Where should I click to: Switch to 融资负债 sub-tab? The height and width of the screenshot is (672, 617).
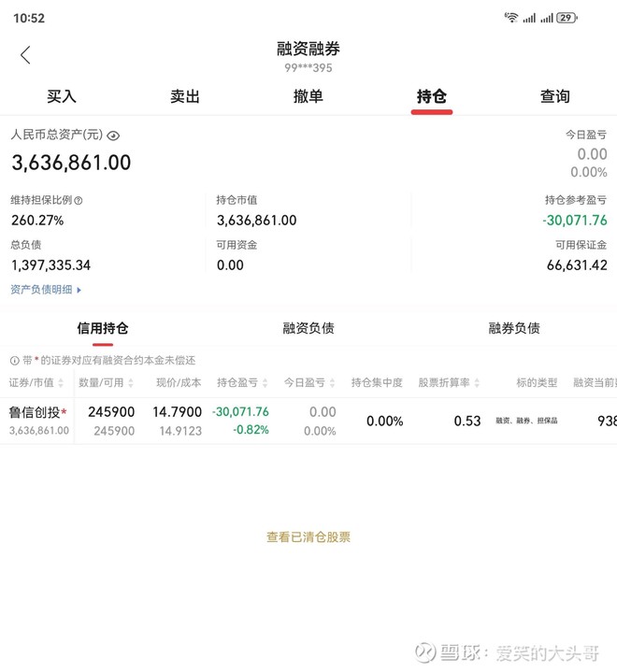(x=308, y=328)
